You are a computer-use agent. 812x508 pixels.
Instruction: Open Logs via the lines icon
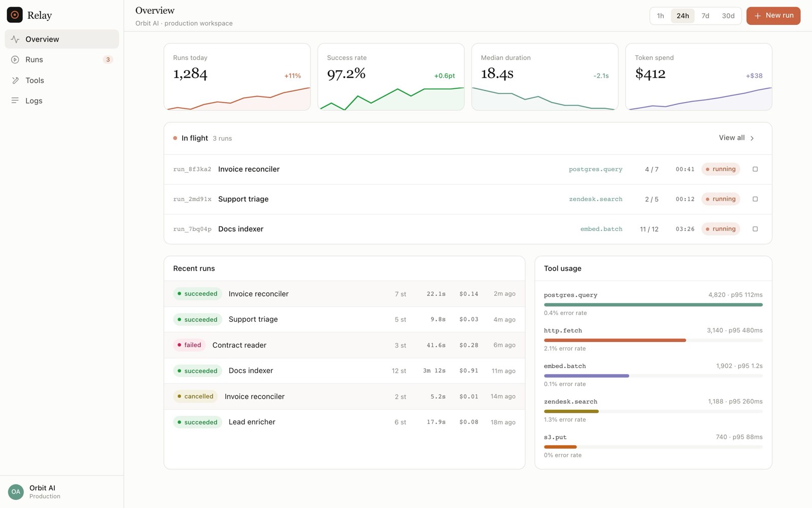click(x=15, y=101)
